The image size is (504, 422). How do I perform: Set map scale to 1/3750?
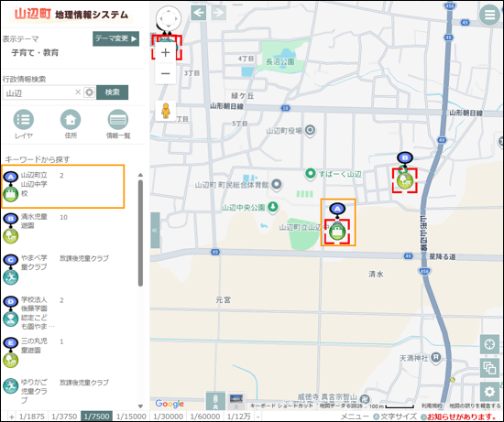pyautogui.click(x=64, y=417)
